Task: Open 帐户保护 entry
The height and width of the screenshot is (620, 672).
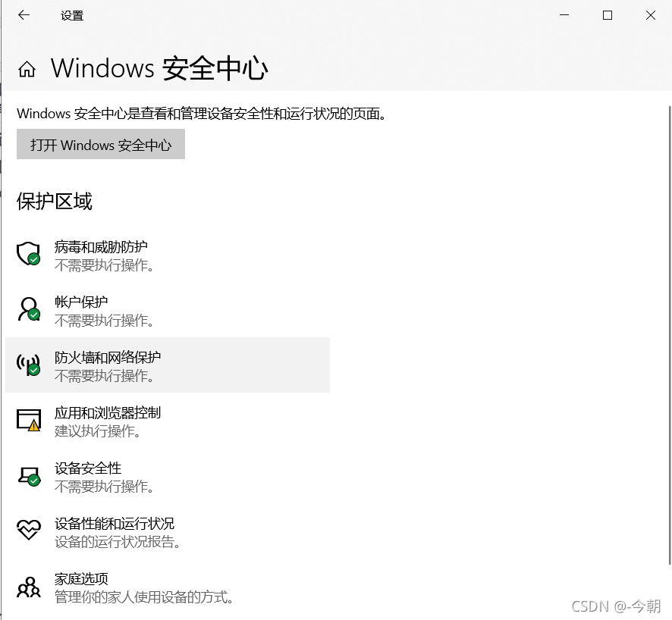Action: pos(168,311)
